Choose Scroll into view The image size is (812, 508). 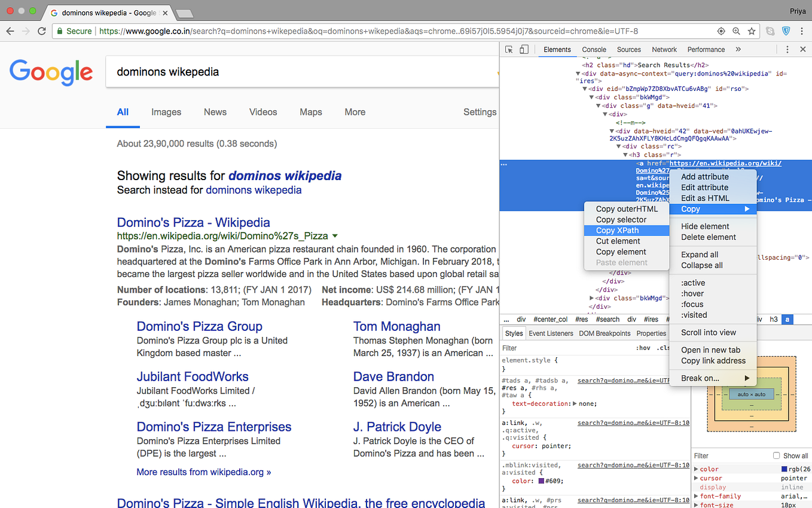click(x=713, y=333)
